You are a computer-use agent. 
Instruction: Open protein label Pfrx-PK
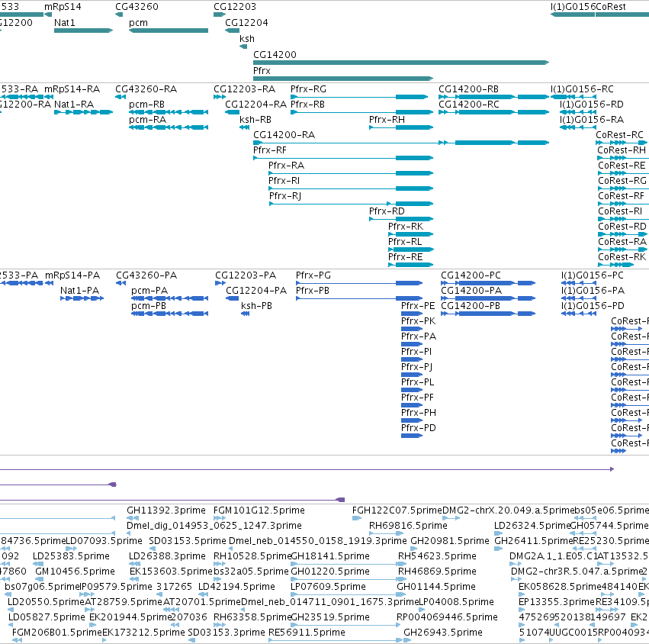419,321
